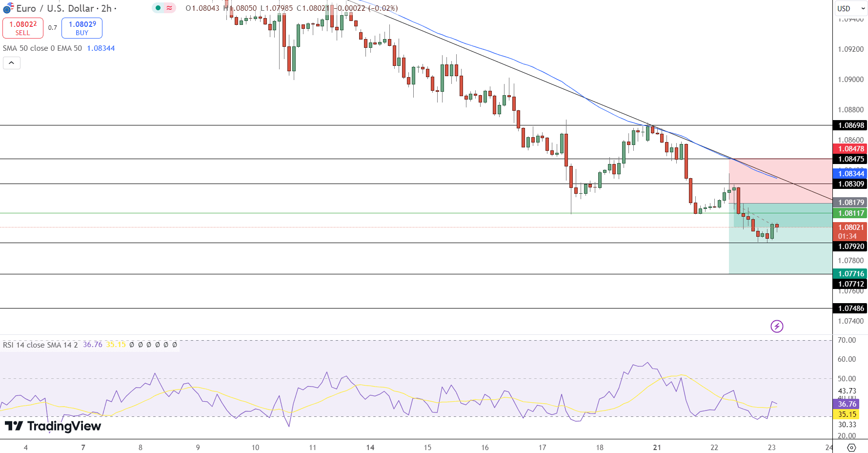The image size is (868, 453).
Task: Click the RSI value 36.76 in legend
Action: point(93,345)
